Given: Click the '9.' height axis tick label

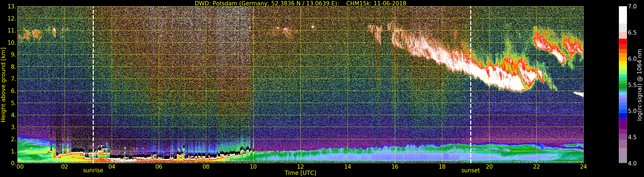Looking at the screenshot, I should click(14, 55).
